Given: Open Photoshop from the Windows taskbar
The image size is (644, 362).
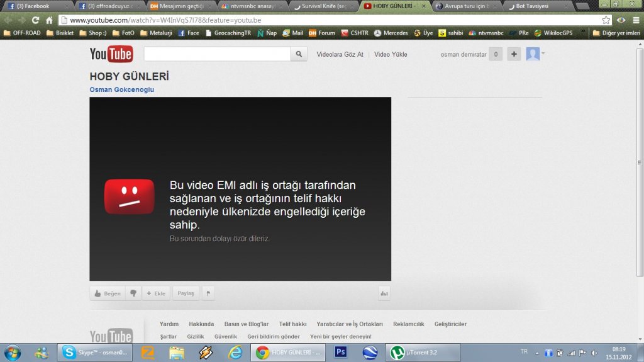Looking at the screenshot, I should [340, 352].
